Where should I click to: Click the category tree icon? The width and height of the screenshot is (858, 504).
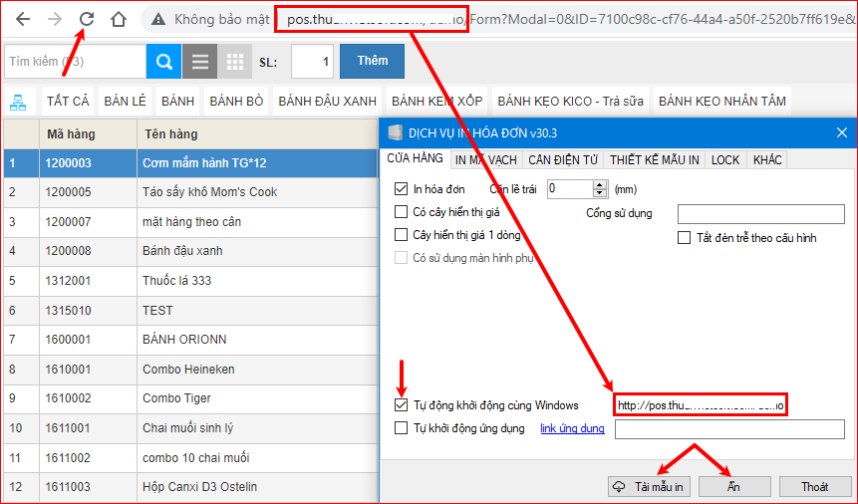tap(18, 101)
